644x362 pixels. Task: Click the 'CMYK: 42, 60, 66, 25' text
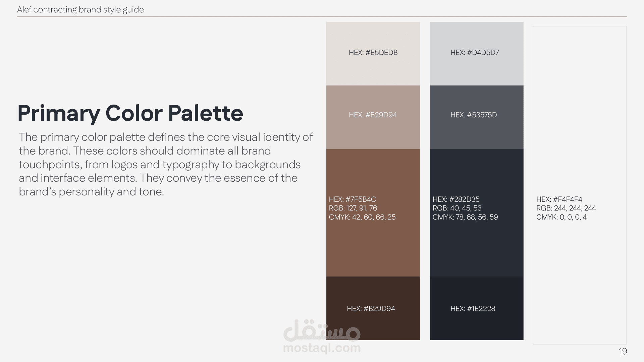coord(362,217)
